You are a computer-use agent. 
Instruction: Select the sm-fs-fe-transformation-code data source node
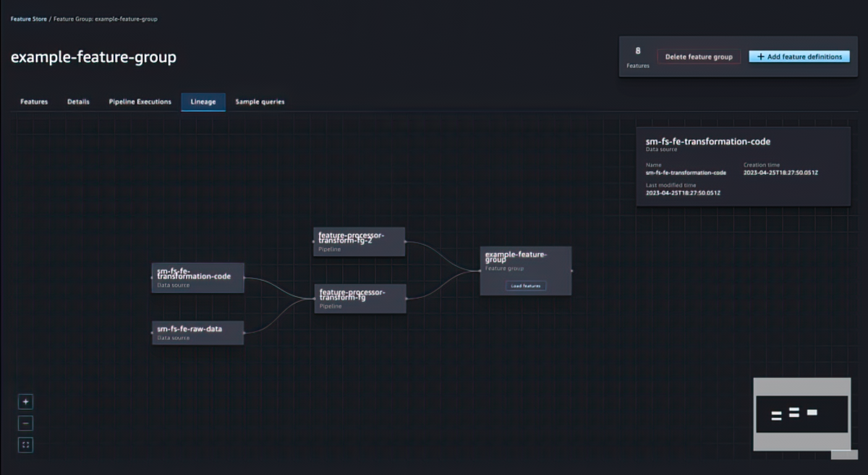pyautogui.click(x=197, y=278)
